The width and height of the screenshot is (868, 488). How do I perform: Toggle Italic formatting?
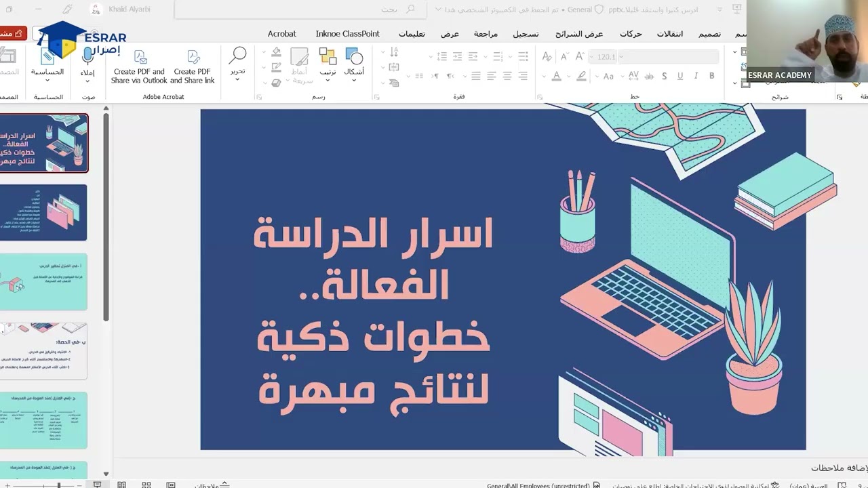696,76
